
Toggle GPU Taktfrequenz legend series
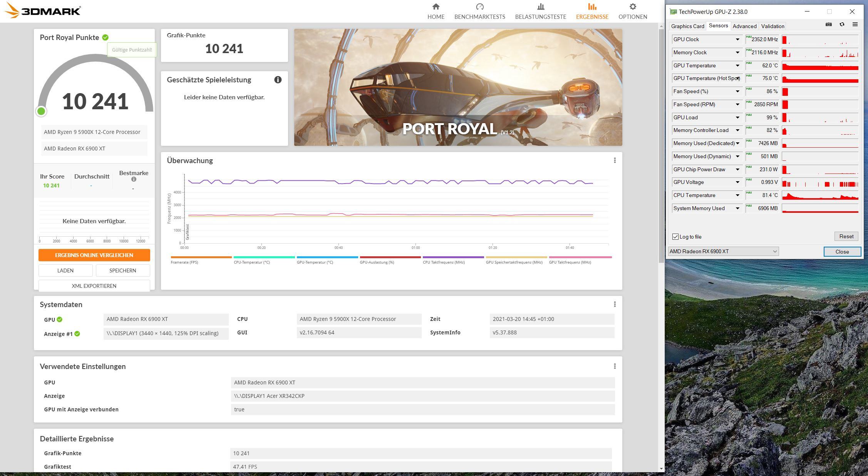click(x=580, y=260)
